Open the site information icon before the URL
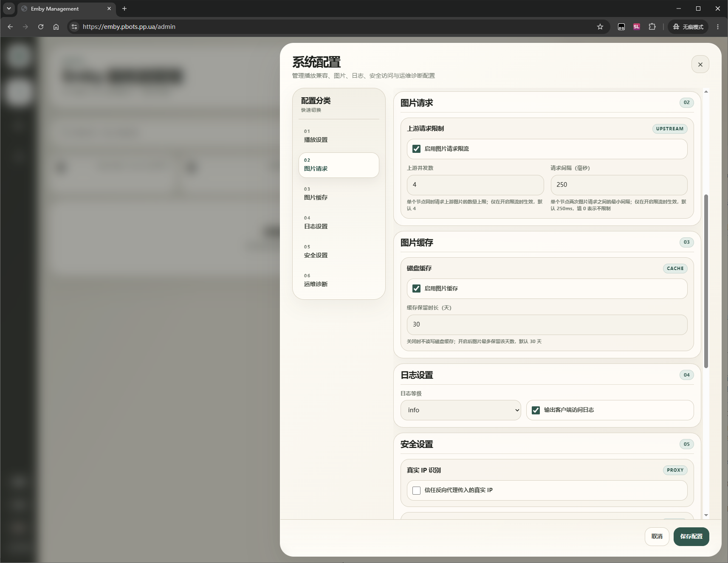728x563 pixels. pyautogui.click(x=74, y=27)
